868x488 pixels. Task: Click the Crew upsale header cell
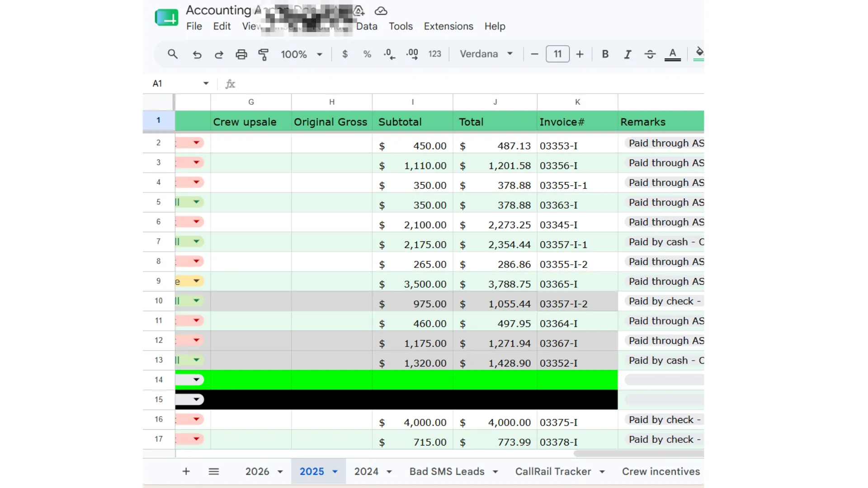251,122
